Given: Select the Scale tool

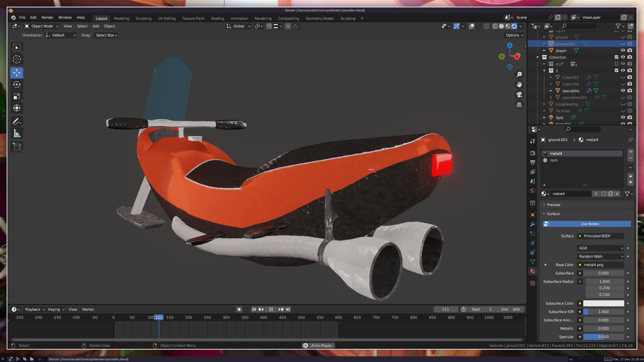Looking at the screenshot, I should click(x=17, y=97).
